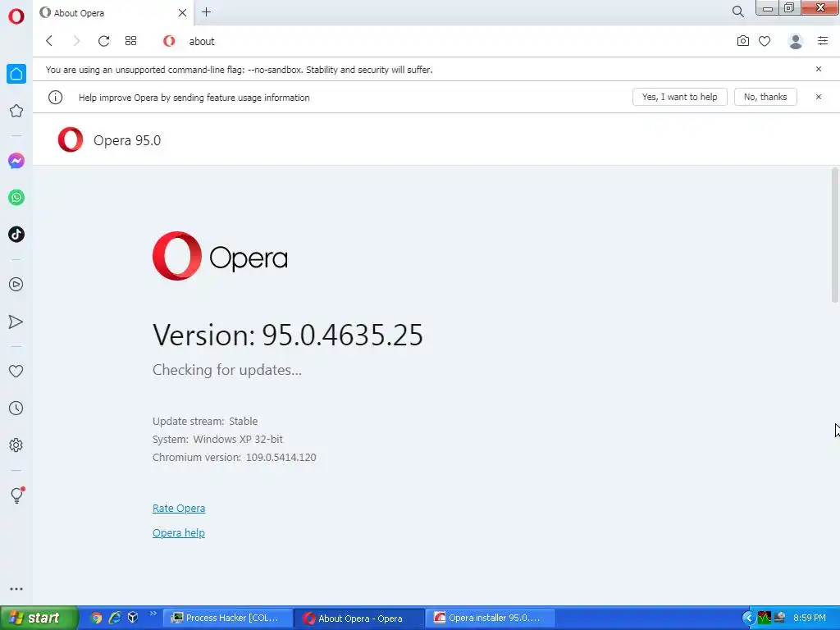Open a new tab with plus button
Viewport: 840px width, 630px height.
[x=206, y=11]
